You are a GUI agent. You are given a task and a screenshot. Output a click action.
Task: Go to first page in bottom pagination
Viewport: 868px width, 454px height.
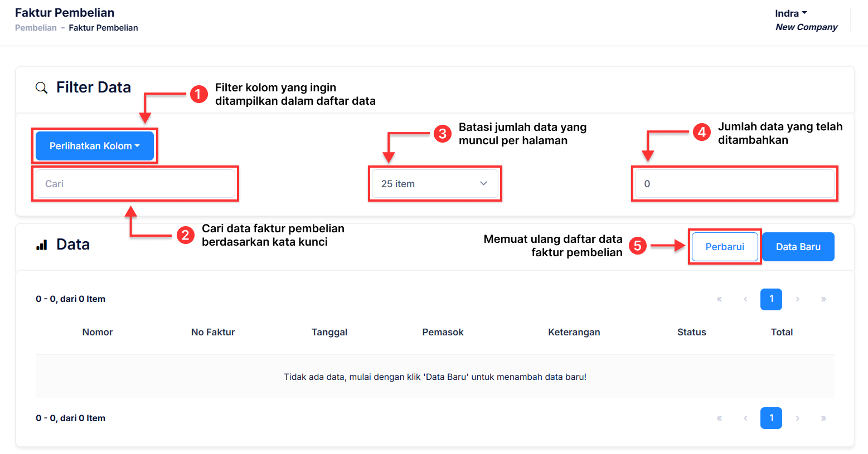pos(719,418)
